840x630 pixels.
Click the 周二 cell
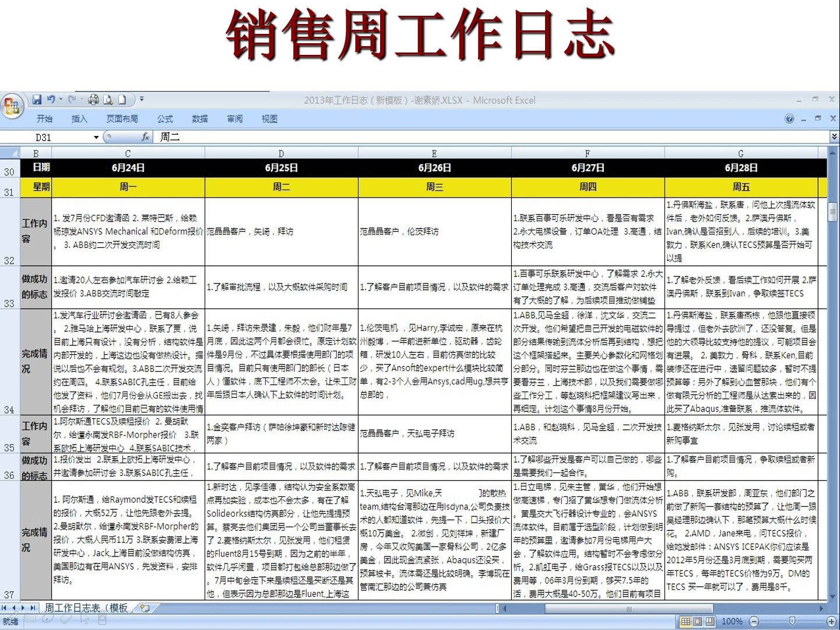pyautogui.click(x=282, y=187)
